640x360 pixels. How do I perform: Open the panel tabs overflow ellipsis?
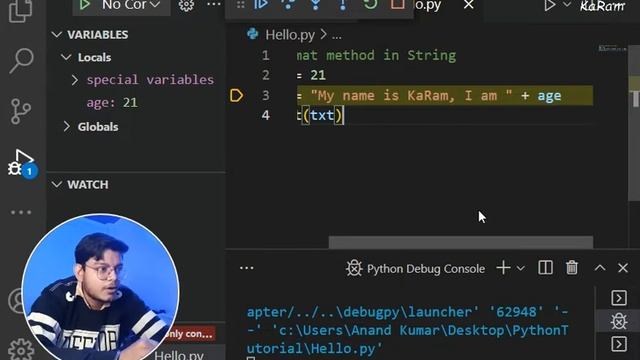coord(247,268)
